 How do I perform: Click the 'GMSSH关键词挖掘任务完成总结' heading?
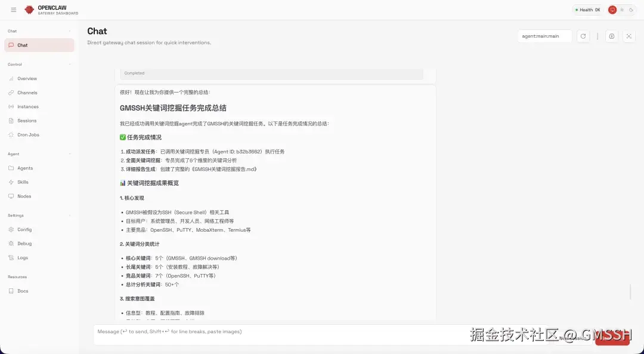(x=173, y=108)
